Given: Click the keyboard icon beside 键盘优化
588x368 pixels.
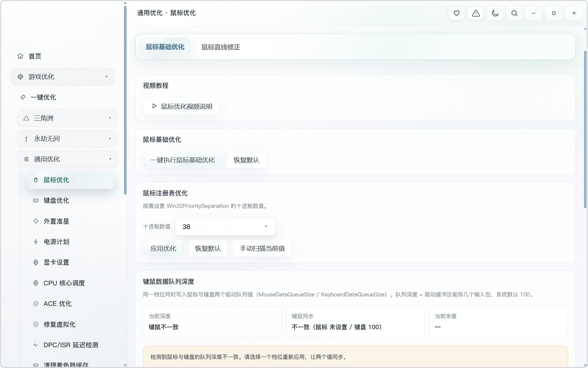Looking at the screenshot, I should coord(36,201).
